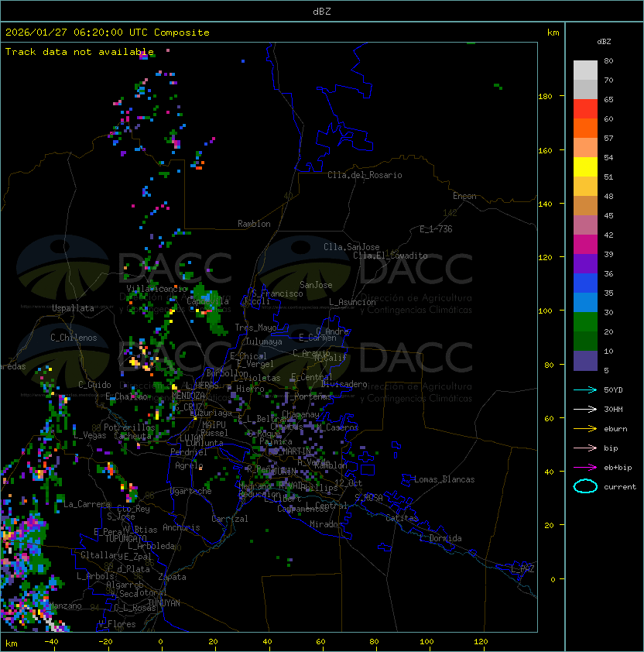Click the white 30HM arrow symbol
The height and width of the screenshot is (652, 644).
(585, 409)
